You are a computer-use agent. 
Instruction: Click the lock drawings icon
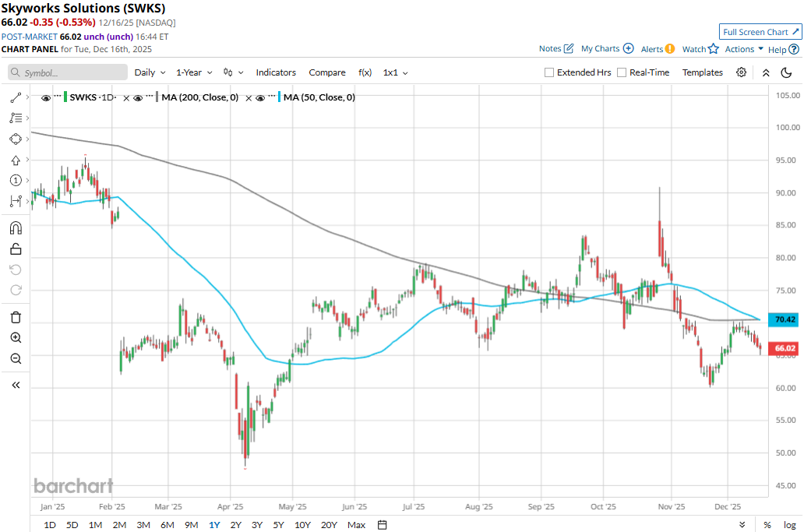[x=16, y=249]
